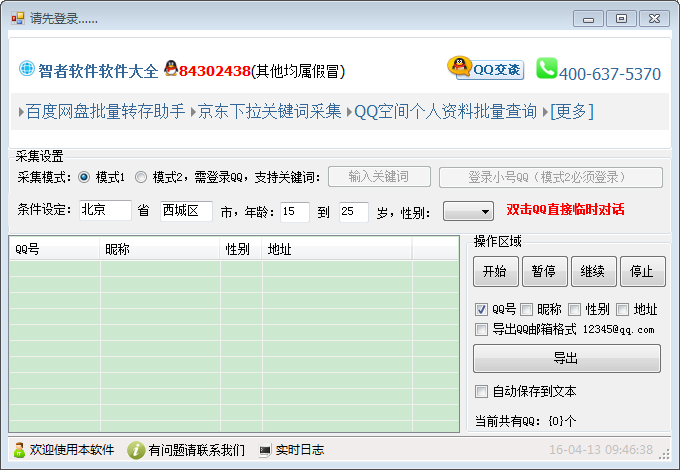Click the 实时日志 monitor icon

coord(265,451)
